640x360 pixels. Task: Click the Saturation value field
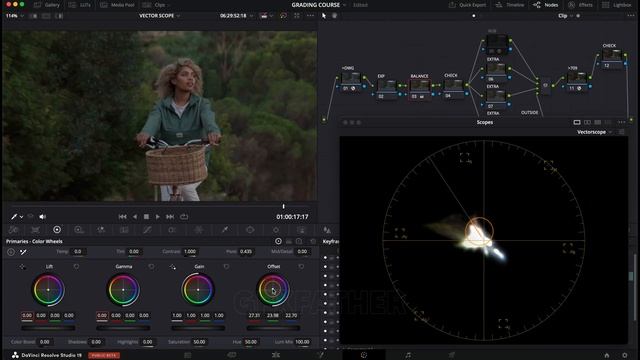pyautogui.click(x=199, y=342)
